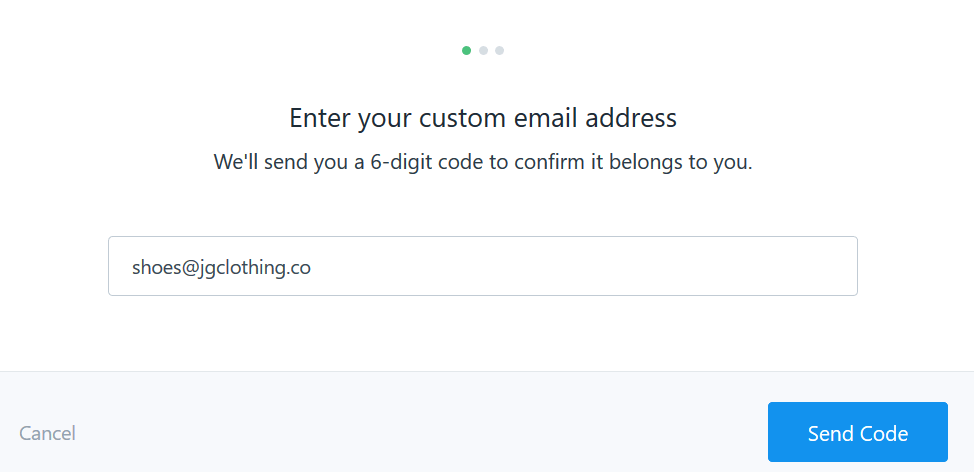Select the second step indicator dot
974x472 pixels.
tap(483, 50)
